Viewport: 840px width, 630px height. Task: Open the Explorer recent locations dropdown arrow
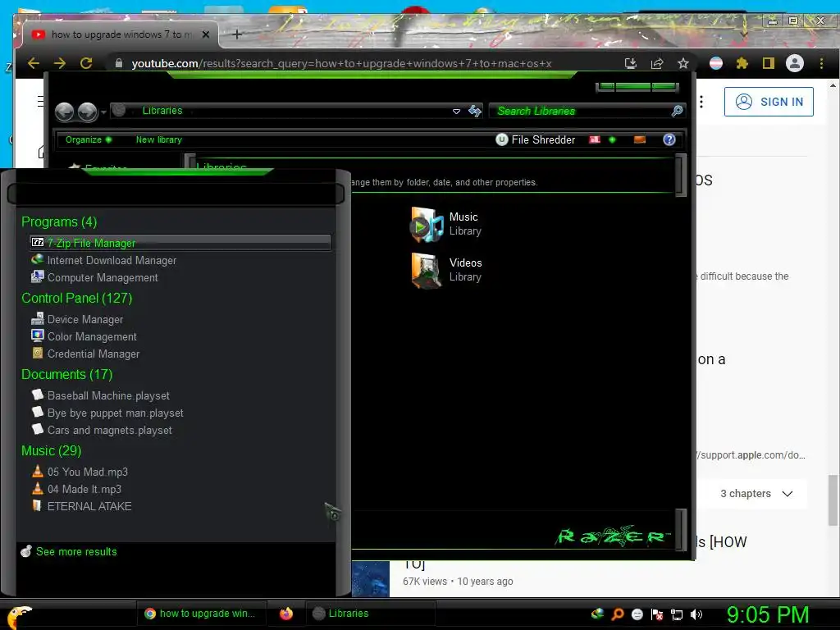[103, 112]
